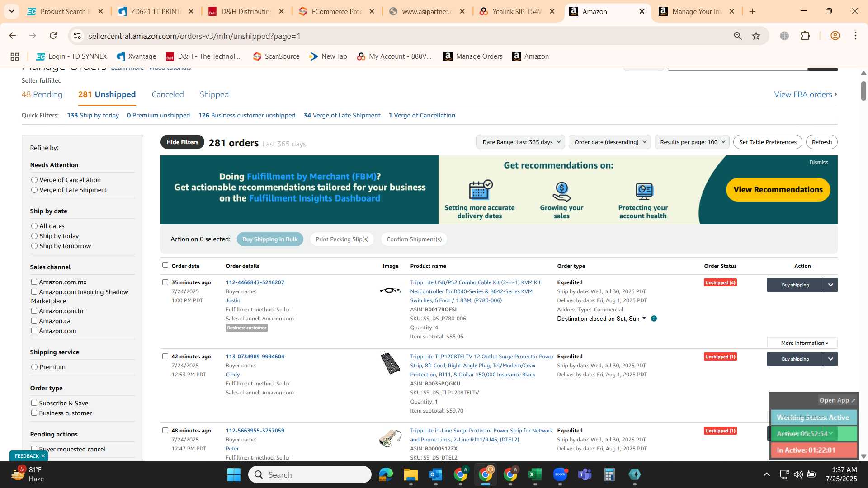Switch to the 48 Pending tab
Viewport: 868px width, 488px height.
click(x=42, y=94)
